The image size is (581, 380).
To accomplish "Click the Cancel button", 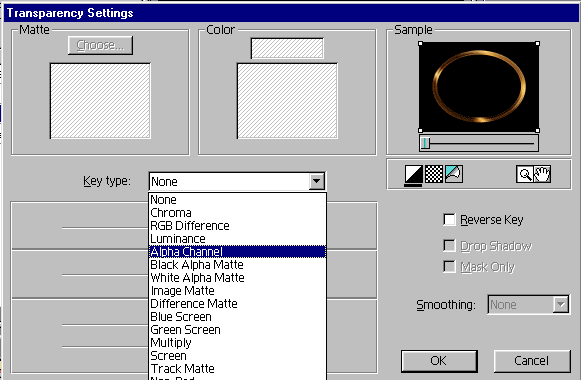I will point(532,361).
